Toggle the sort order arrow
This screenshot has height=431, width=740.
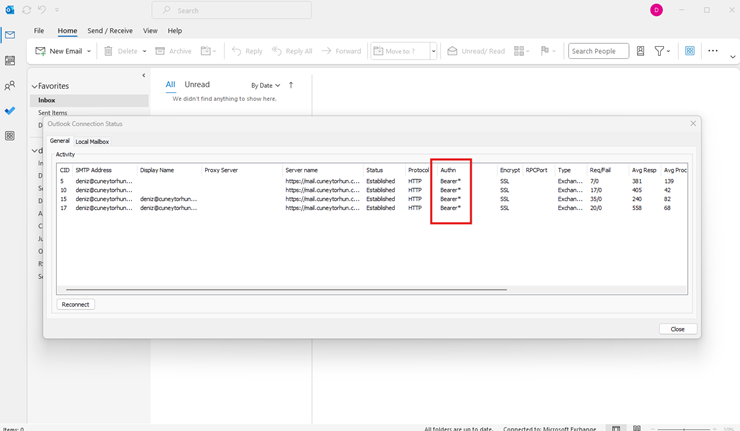(291, 85)
